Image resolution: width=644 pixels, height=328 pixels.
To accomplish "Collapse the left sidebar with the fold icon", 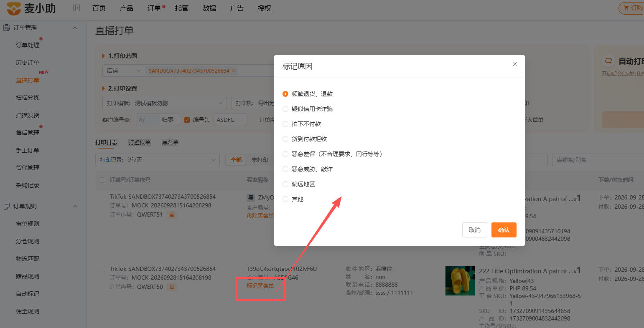I will click(76, 8).
